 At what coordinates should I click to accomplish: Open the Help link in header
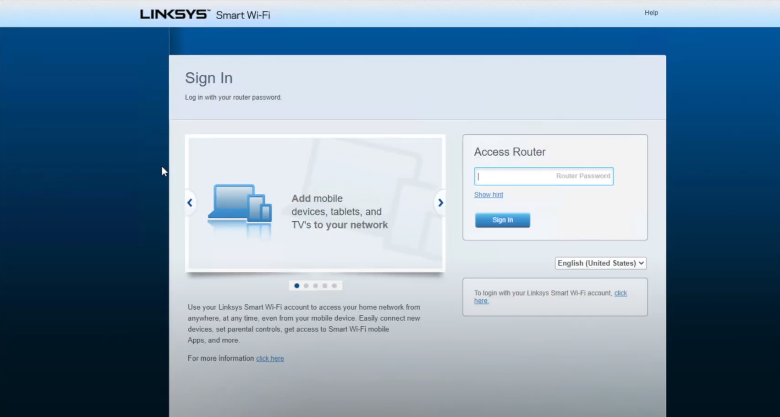point(651,13)
